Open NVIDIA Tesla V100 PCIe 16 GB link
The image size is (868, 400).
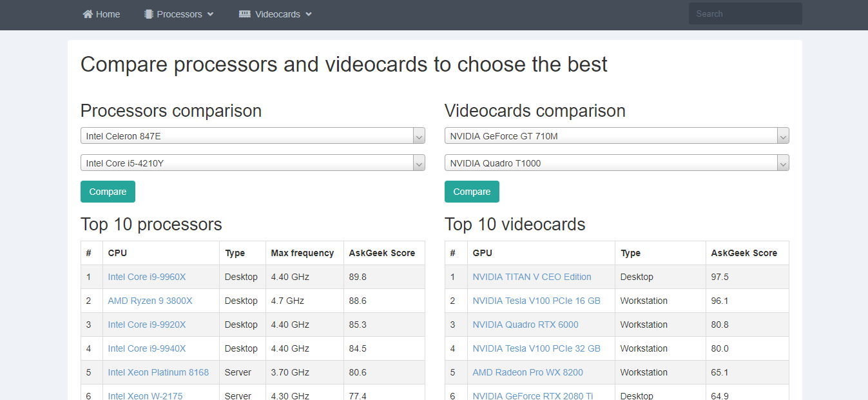point(536,301)
